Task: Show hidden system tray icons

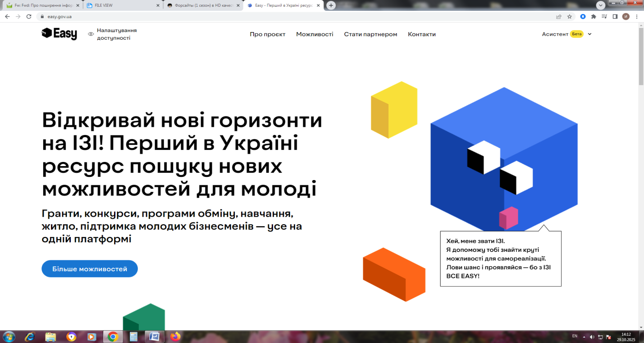Action: click(585, 337)
